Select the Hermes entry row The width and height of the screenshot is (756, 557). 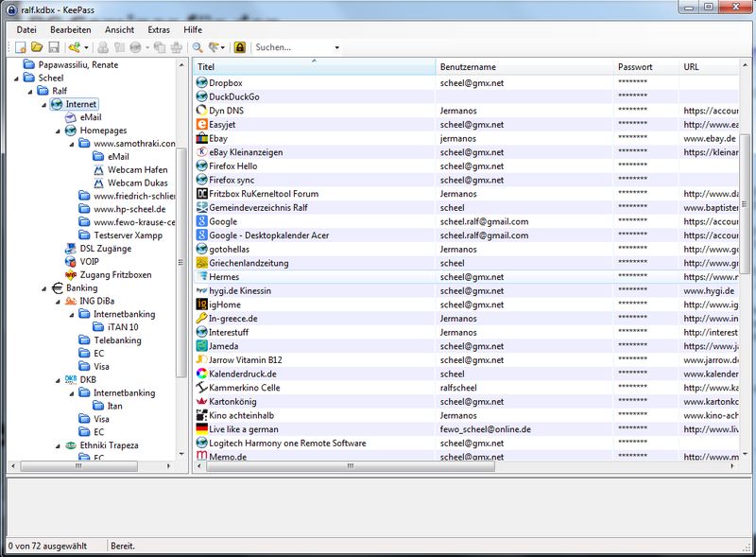[x=466, y=277]
